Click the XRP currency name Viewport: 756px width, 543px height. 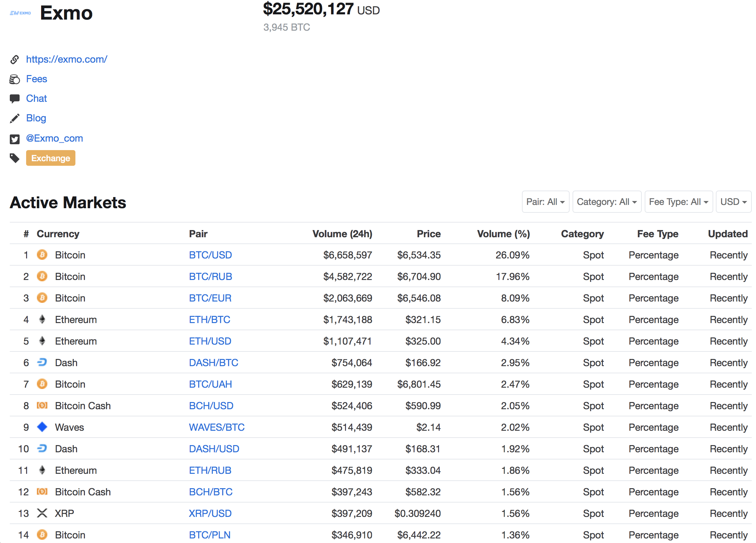click(64, 513)
